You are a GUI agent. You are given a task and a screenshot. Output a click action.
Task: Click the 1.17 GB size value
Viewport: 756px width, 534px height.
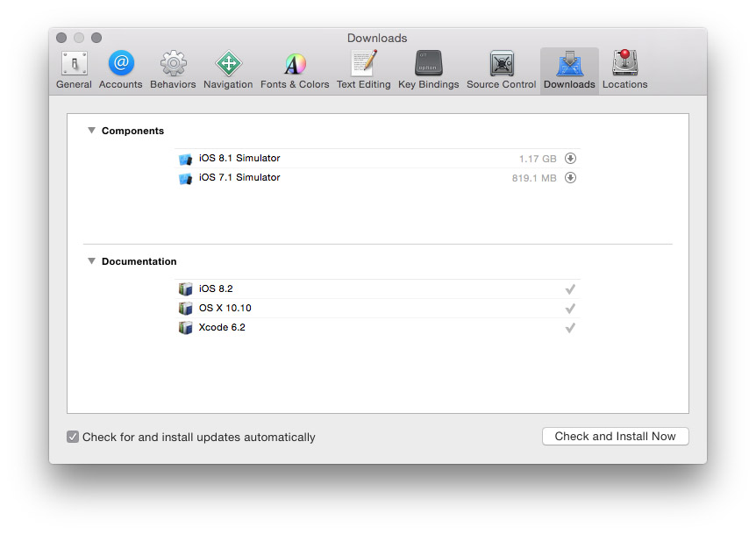click(x=538, y=159)
